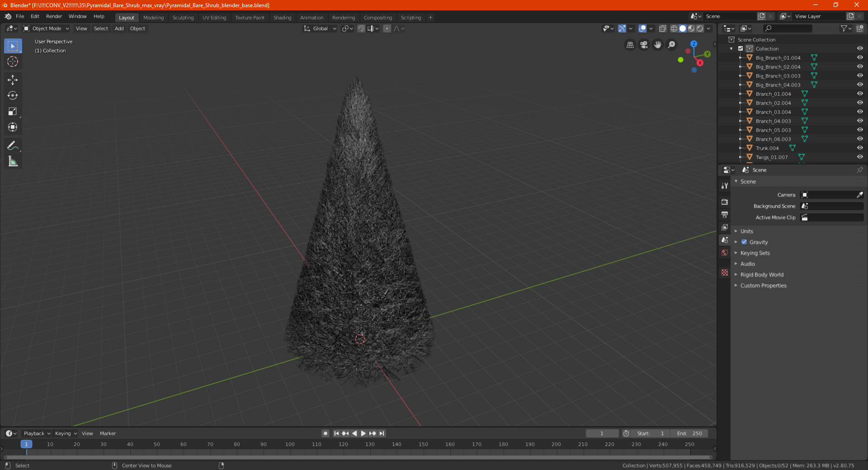
Task: Switch to the Sculpting workspace tab
Action: point(183,18)
